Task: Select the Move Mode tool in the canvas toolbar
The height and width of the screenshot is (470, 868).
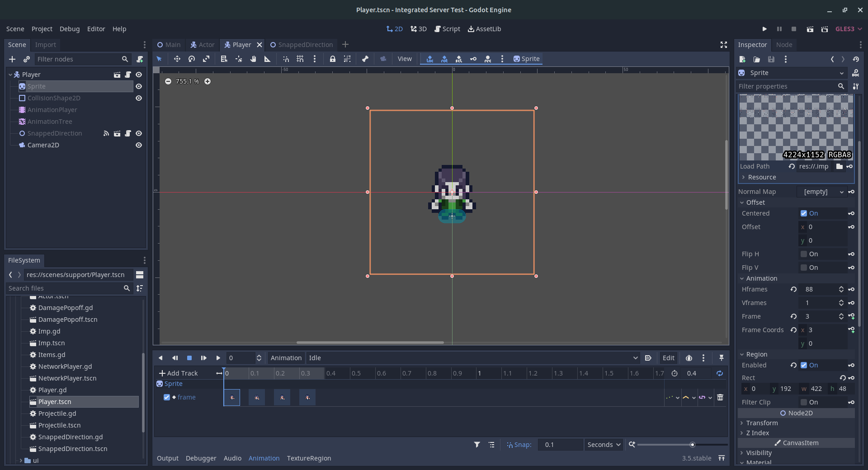Action: tap(177, 59)
